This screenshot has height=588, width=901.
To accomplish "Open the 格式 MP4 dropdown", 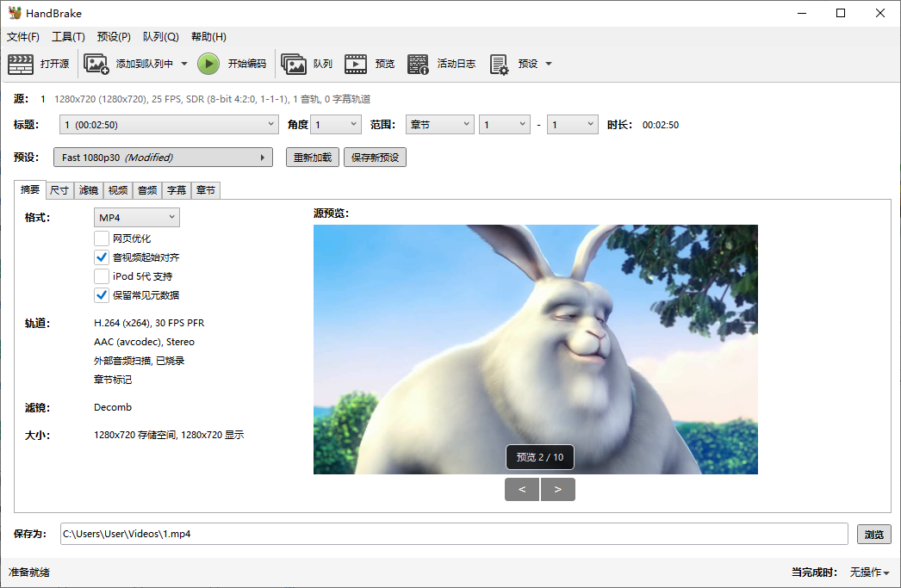I will coord(137,218).
